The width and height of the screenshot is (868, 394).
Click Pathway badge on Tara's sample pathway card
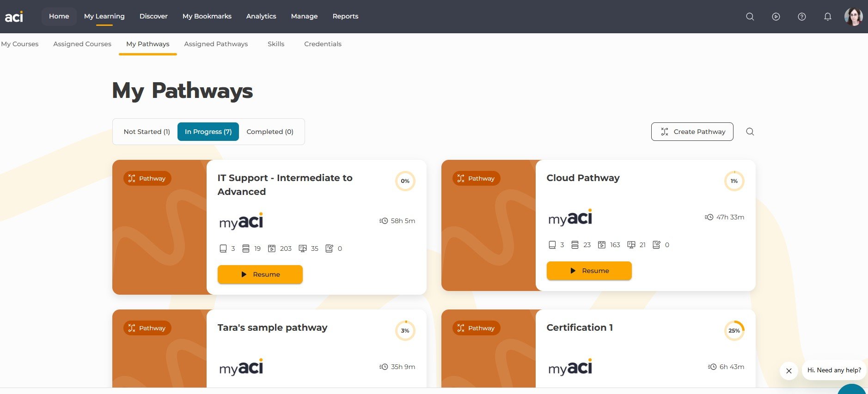coord(147,328)
